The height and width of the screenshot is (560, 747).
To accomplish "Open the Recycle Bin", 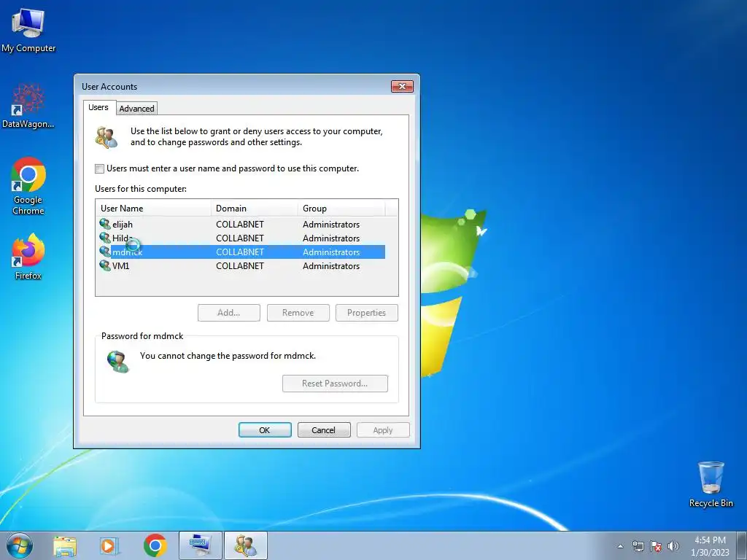I will pos(711,484).
